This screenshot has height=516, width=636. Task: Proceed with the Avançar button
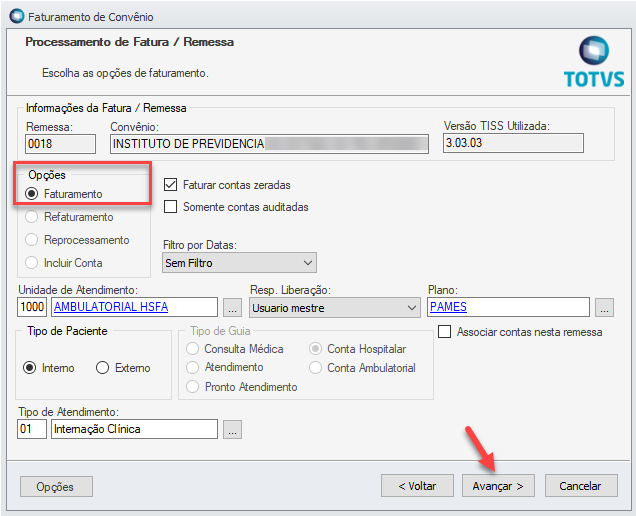(x=498, y=486)
